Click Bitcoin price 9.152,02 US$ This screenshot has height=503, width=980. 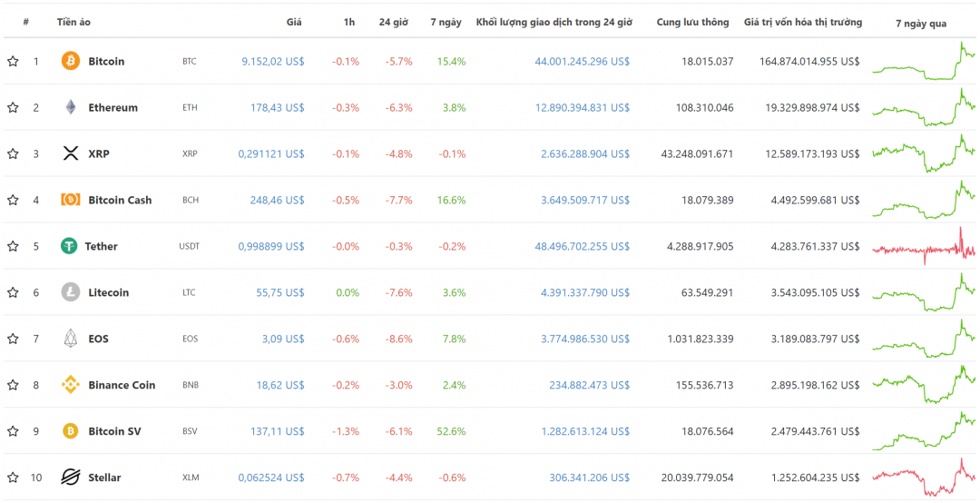[x=273, y=62]
